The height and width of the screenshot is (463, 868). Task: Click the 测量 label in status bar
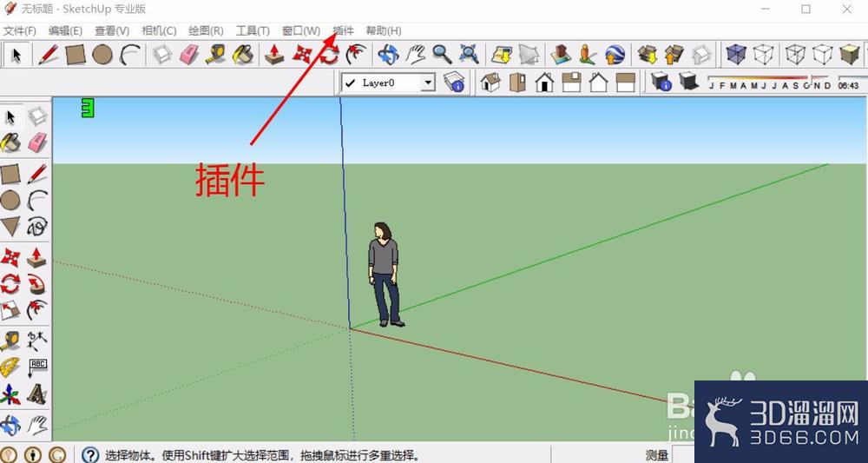pyautogui.click(x=656, y=455)
